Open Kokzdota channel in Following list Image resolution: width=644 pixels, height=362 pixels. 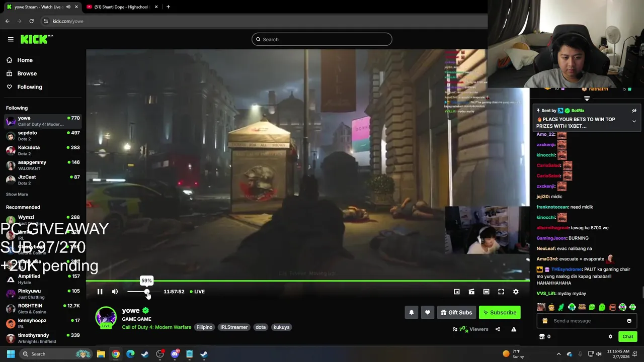[x=43, y=150]
